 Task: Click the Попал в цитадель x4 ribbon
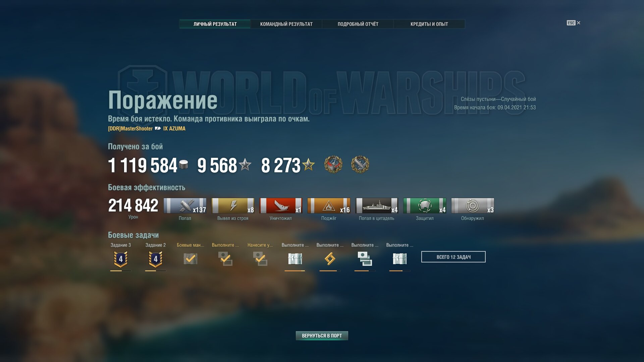[377, 206]
